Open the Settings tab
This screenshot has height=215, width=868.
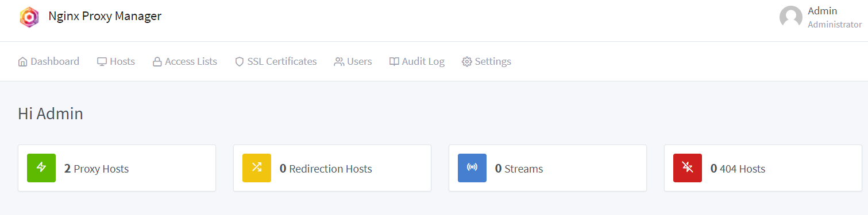click(487, 61)
